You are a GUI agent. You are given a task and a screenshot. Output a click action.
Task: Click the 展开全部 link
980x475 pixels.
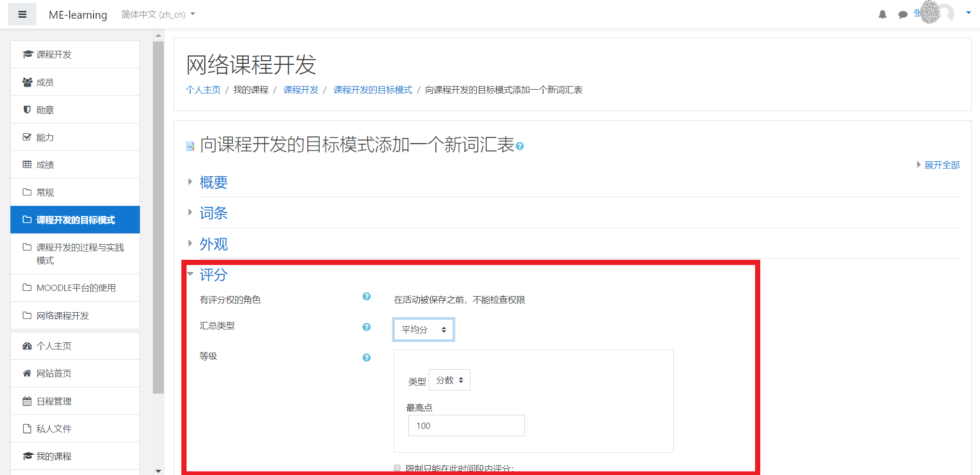click(942, 165)
